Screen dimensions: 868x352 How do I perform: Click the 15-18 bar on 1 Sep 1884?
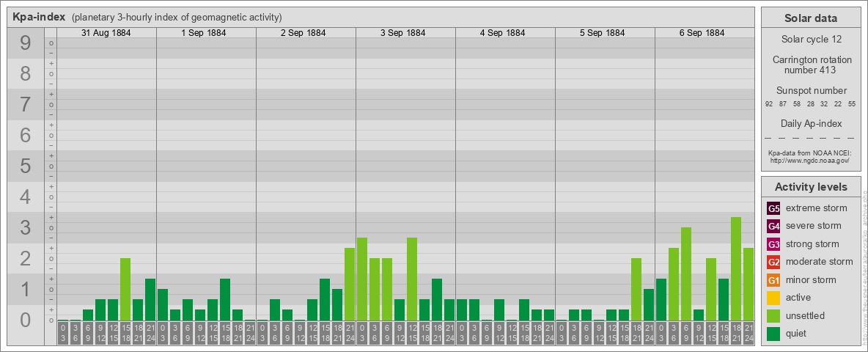225,299
